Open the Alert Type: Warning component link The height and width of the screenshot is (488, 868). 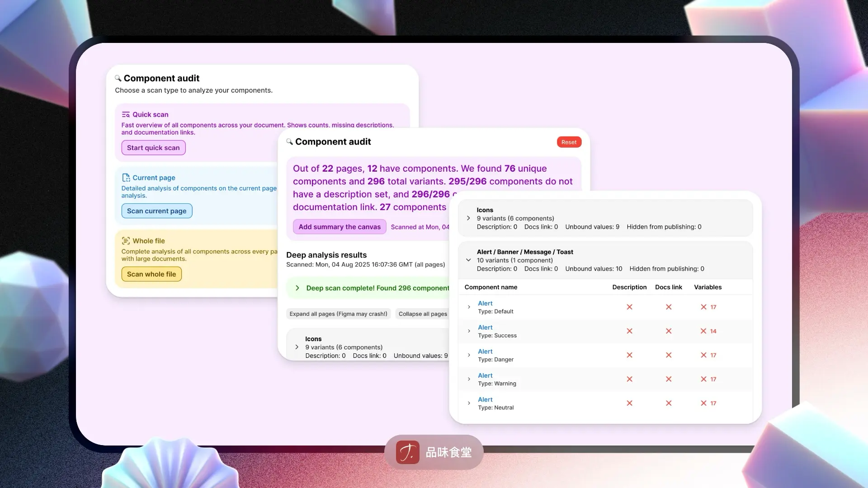(485, 375)
